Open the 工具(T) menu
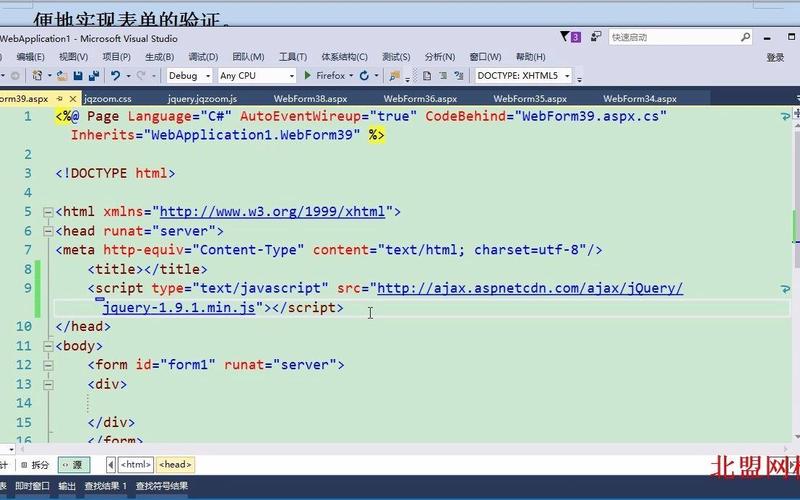 [x=293, y=57]
